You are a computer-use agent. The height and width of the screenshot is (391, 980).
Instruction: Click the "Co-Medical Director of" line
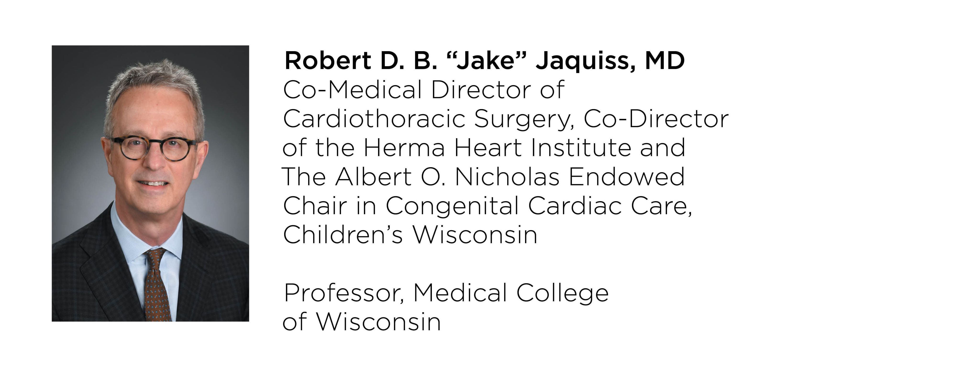click(x=423, y=90)
